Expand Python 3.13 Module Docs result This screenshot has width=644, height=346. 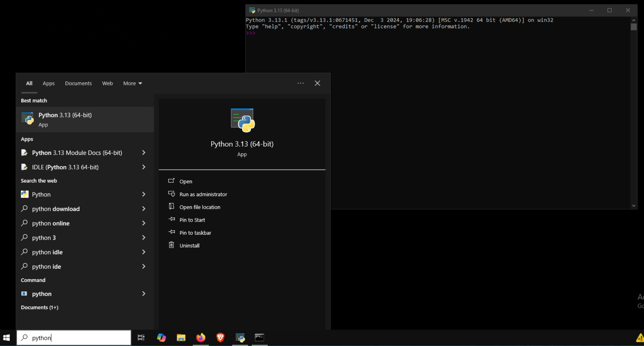pyautogui.click(x=144, y=153)
